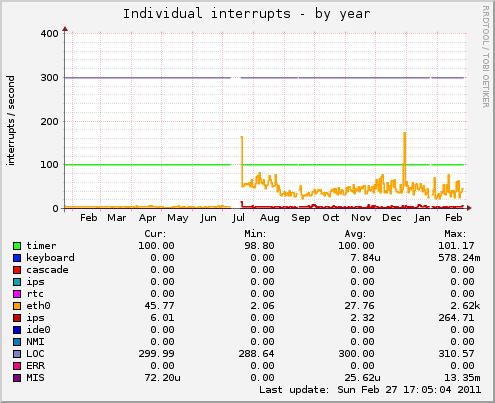Click the chart title 'Individual interrupts - by year'
495x403 pixels.
coord(247,14)
